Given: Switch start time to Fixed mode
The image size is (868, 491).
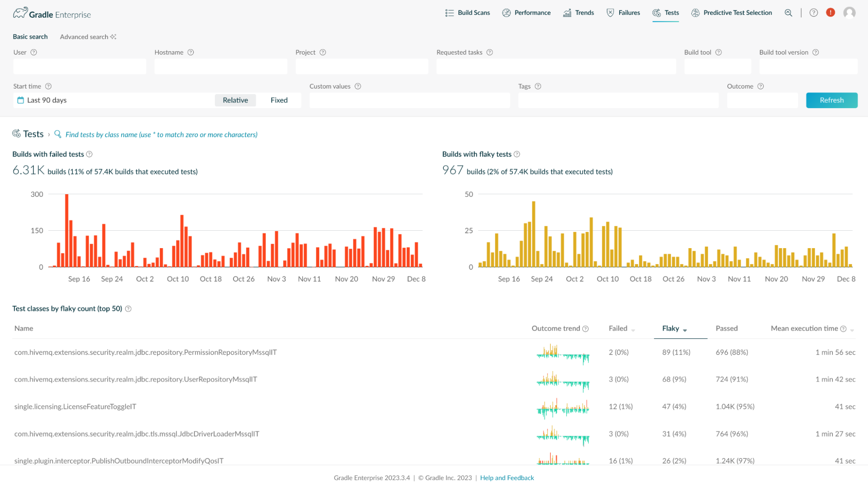Looking at the screenshot, I should [279, 100].
